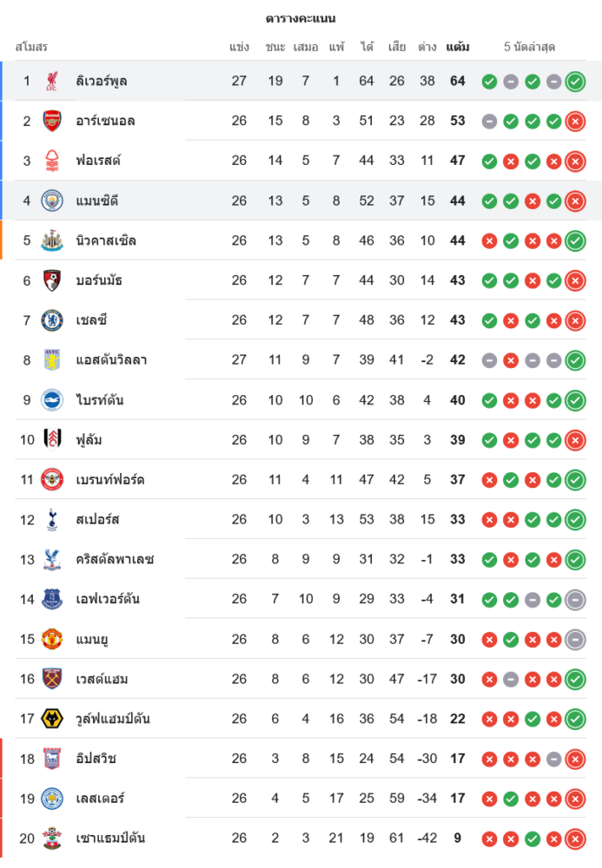Click the Manchester United crest
602x868 pixels.
tap(52, 639)
